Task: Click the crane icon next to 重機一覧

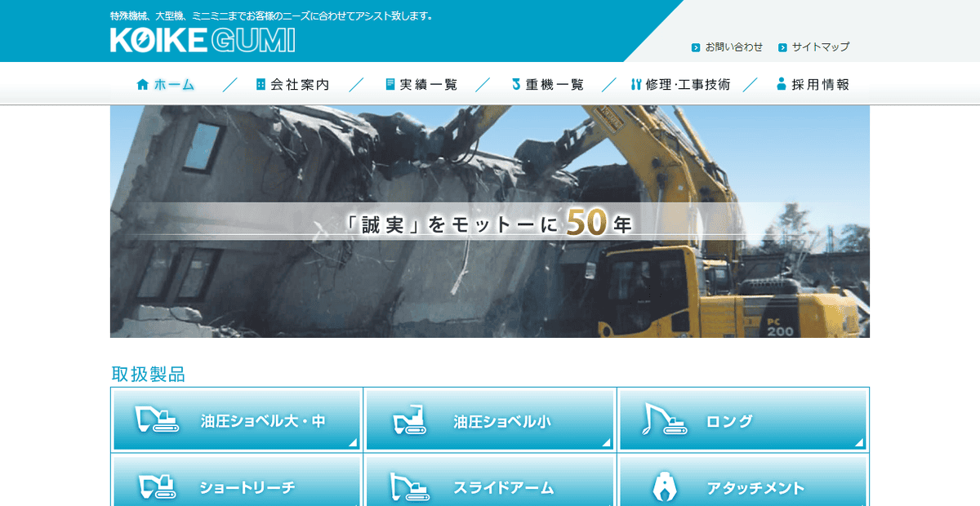Action: [516, 82]
